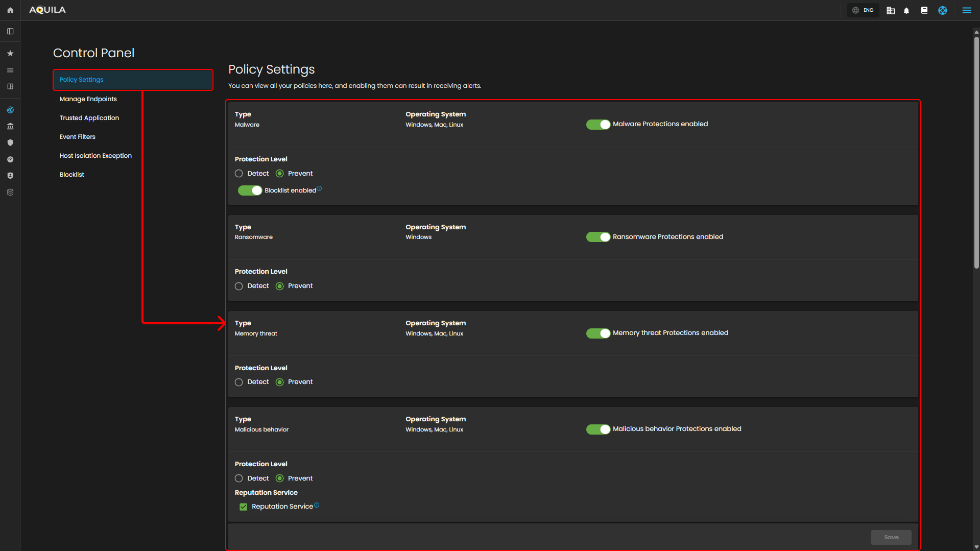The height and width of the screenshot is (551, 980).
Task: Expand the blue hamburger menu at top-right
Action: click(966, 10)
